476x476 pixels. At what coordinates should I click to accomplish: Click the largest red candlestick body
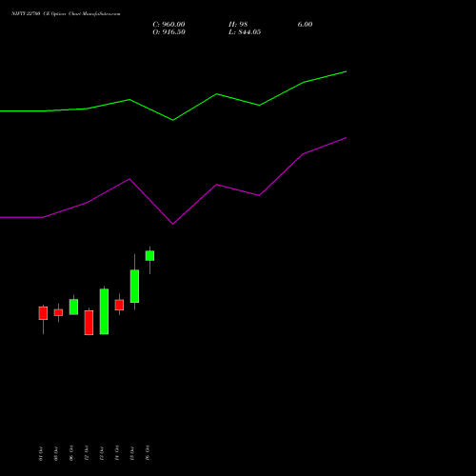click(89, 323)
